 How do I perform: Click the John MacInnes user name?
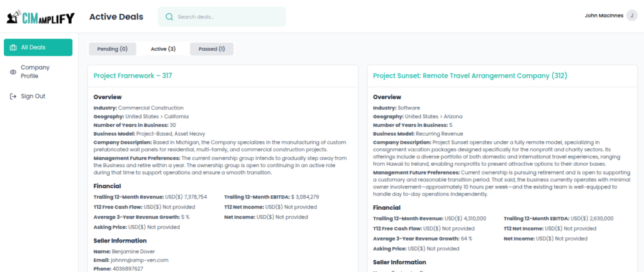pyautogui.click(x=604, y=16)
